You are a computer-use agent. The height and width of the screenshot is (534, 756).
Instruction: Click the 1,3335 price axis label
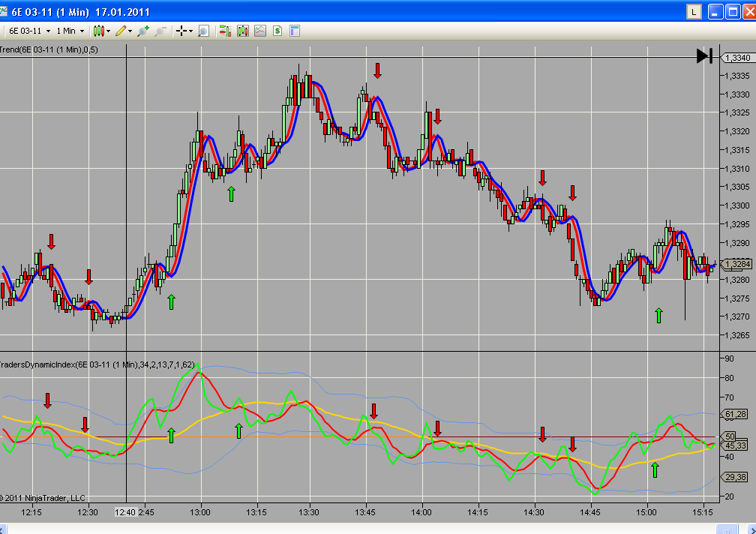click(737, 76)
